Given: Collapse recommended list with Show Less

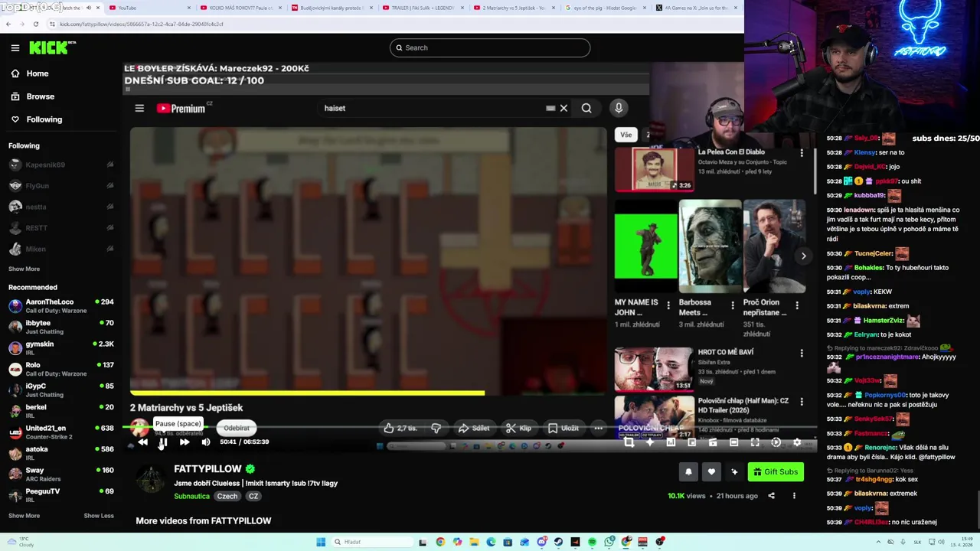Looking at the screenshot, I should point(99,516).
